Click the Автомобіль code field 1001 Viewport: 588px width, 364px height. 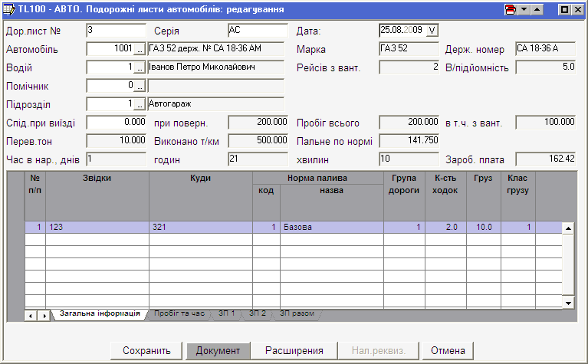[x=110, y=49]
